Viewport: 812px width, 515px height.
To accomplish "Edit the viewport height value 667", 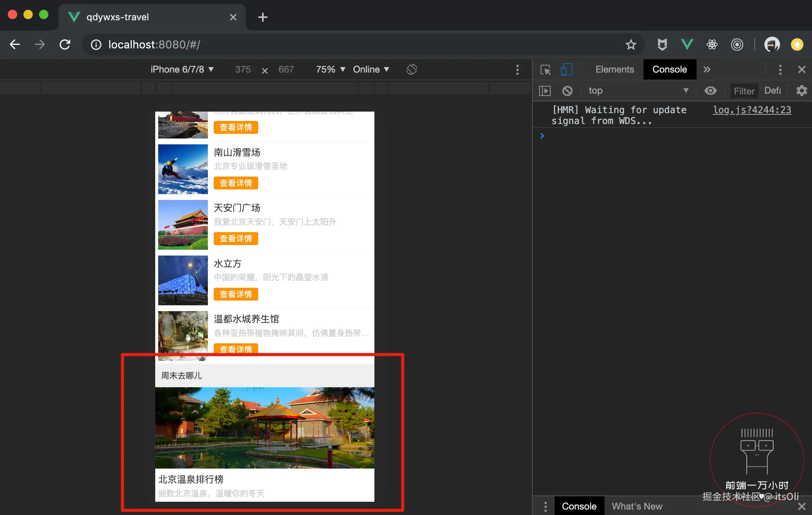I will click(286, 69).
